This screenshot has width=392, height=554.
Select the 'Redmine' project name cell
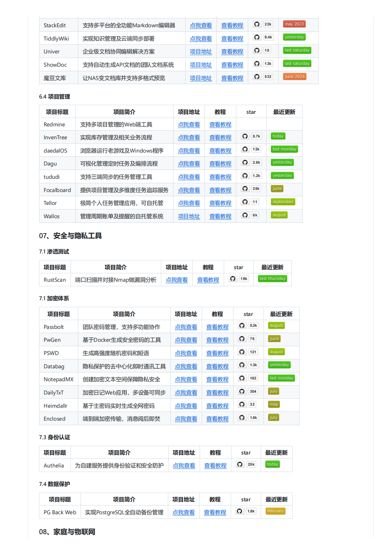click(57, 124)
